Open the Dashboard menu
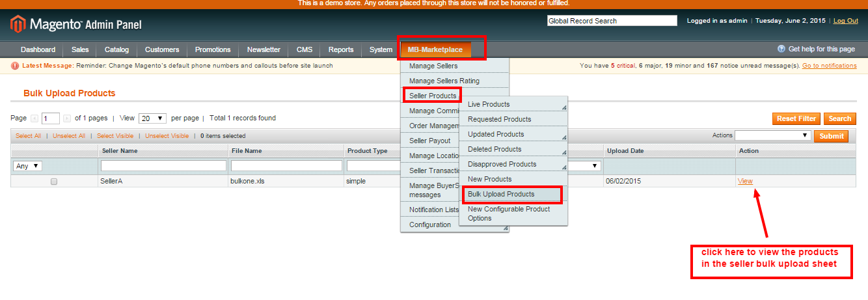The image size is (868, 300). 38,49
